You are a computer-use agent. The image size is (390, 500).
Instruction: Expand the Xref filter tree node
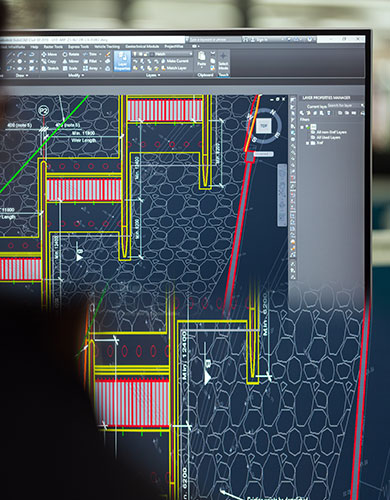[x=307, y=143]
